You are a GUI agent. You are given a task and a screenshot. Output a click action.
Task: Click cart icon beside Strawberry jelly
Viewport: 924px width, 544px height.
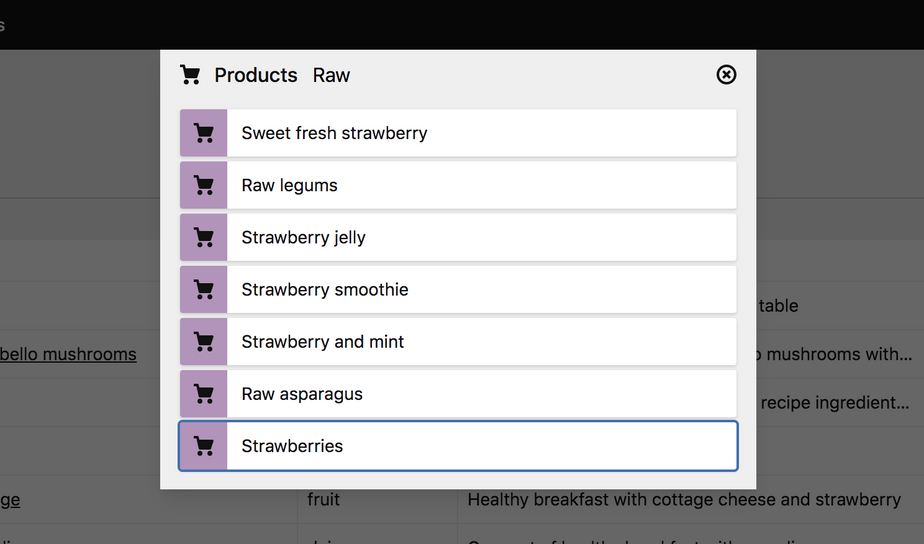(x=204, y=238)
